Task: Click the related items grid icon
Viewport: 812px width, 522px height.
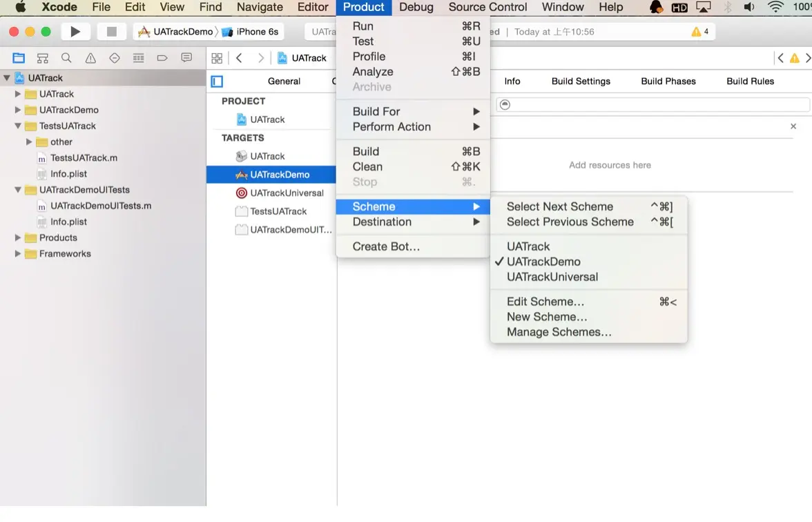Action: click(x=217, y=58)
